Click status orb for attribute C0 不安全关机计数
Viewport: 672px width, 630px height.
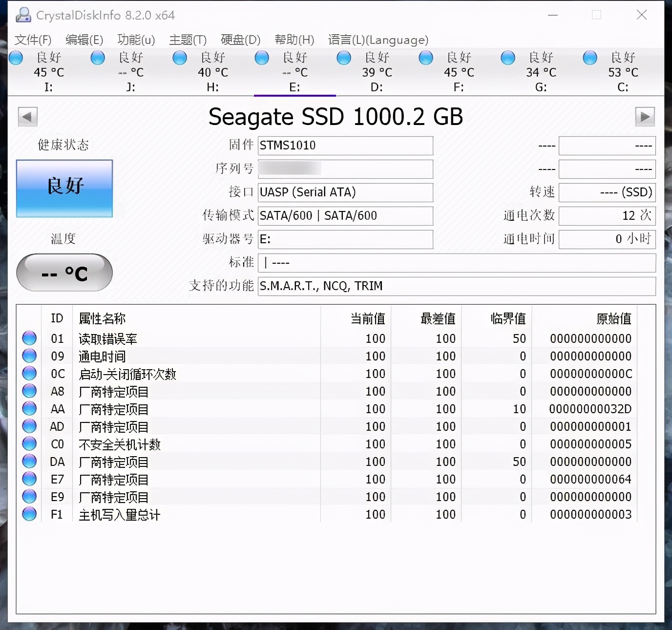29,443
